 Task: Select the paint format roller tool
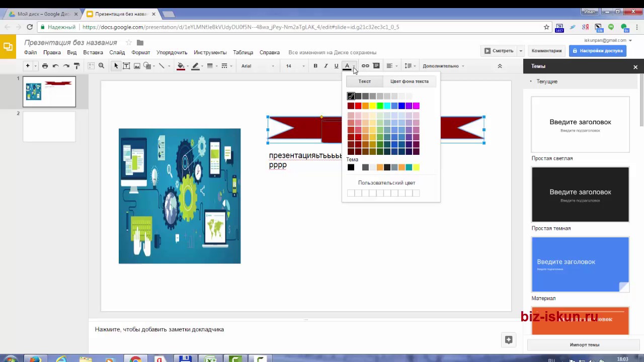[77, 66]
